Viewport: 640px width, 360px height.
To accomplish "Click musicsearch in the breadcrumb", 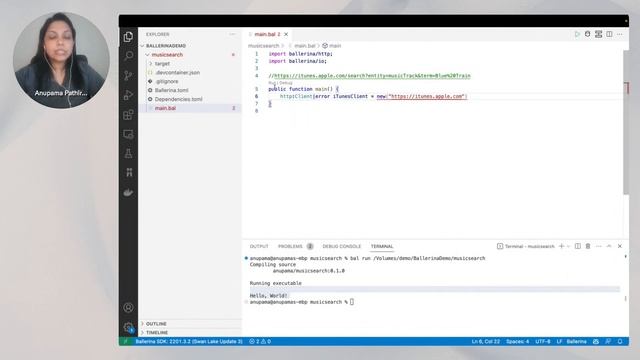I will tap(263, 46).
